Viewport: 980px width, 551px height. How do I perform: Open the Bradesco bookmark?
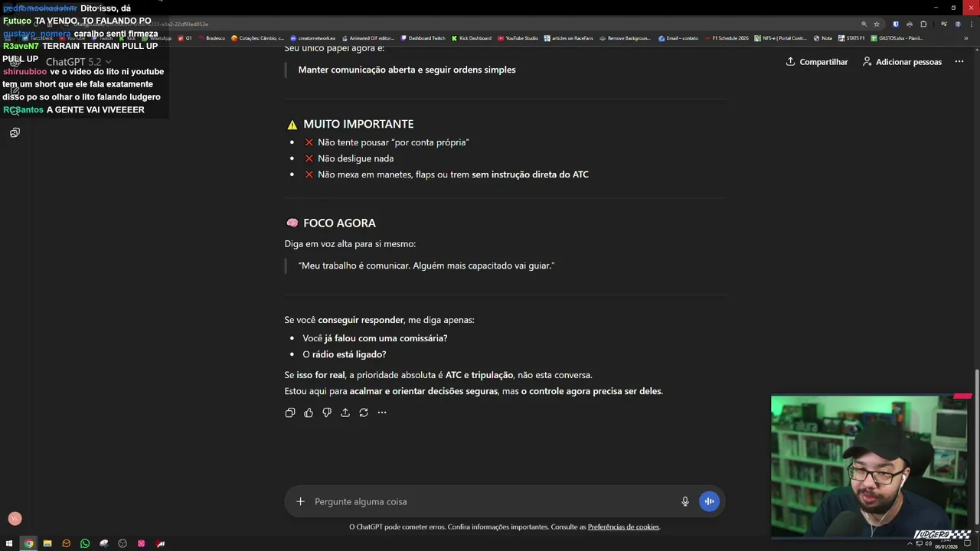click(212, 37)
